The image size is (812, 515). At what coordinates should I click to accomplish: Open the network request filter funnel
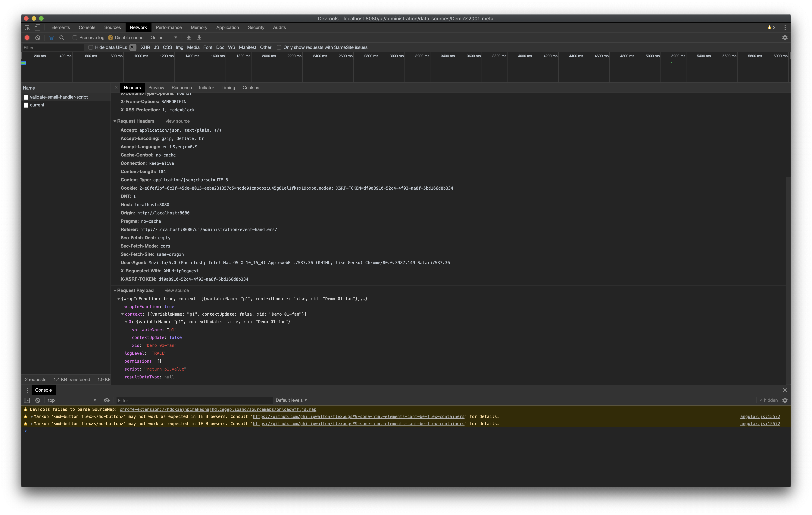(x=51, y=38)
